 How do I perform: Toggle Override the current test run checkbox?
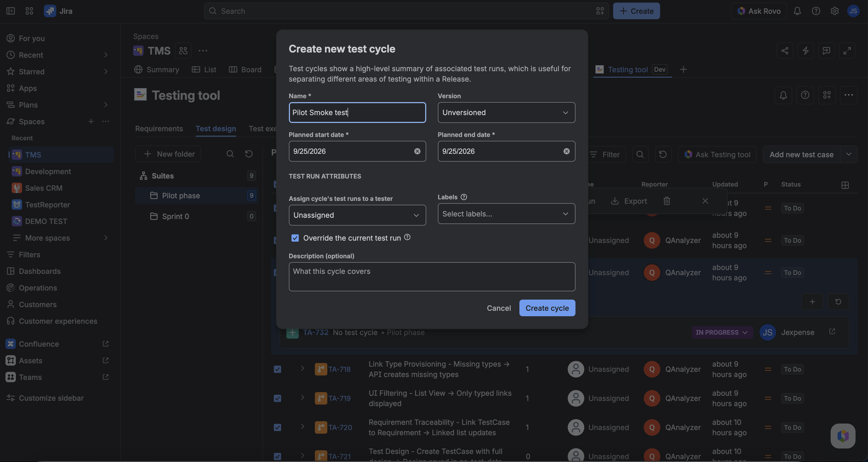click(x=295, y=238)
